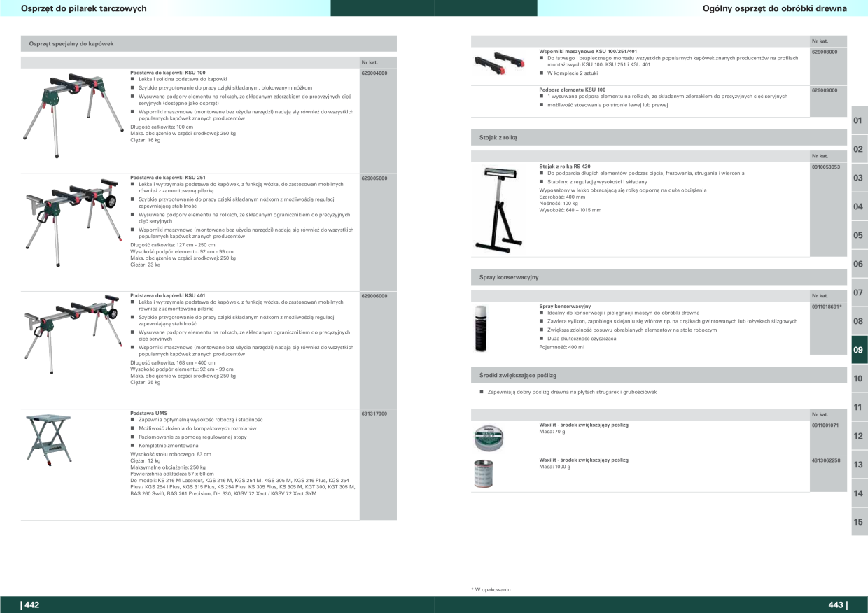868x613 pixels.
Task: Select title 'Podstawa UMS'
Action: pyautogui.click(x=148, y=413)
